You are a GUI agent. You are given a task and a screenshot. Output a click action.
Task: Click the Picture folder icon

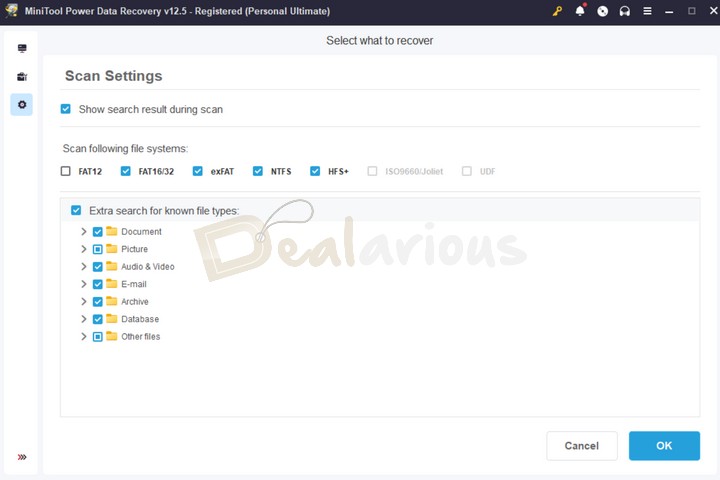[x=112, y=248]
